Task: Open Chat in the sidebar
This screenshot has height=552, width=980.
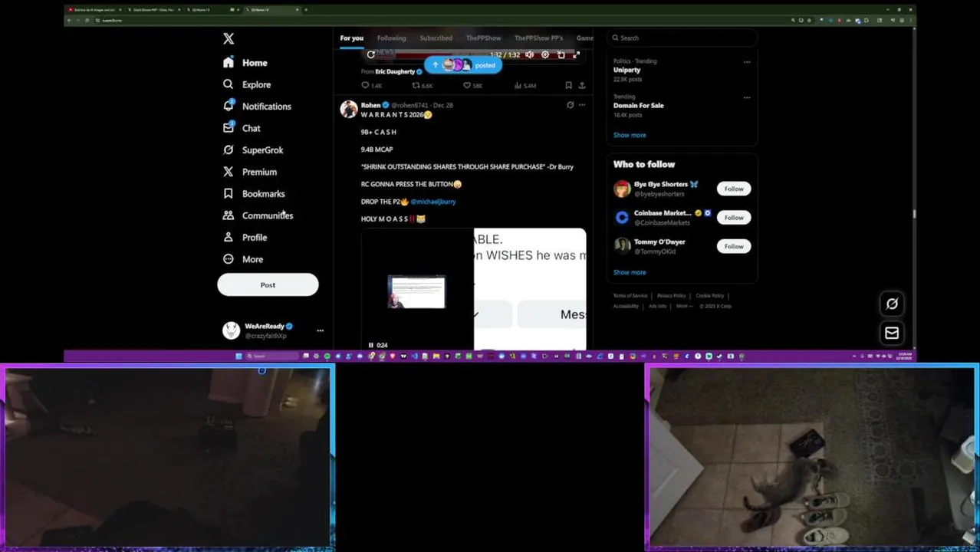Action: coord(242,128)
